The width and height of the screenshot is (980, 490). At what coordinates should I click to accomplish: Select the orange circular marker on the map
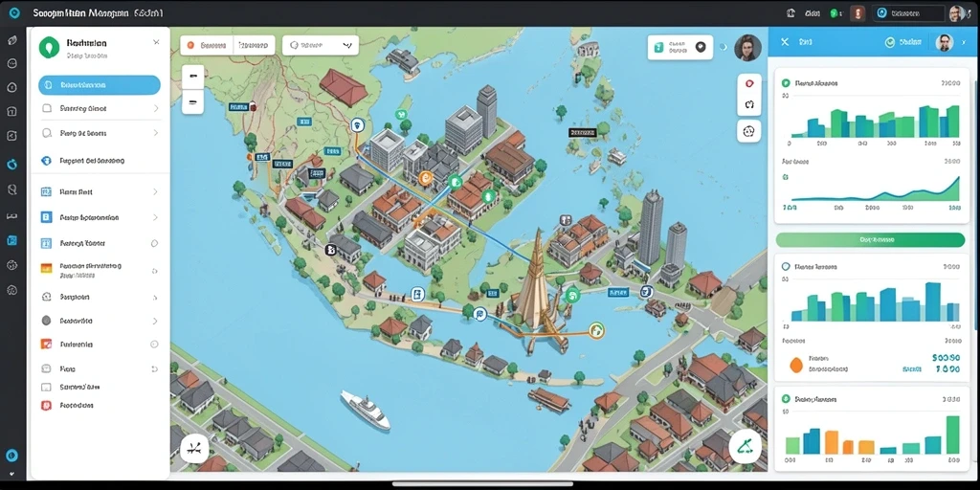click(x=426, y=177)
